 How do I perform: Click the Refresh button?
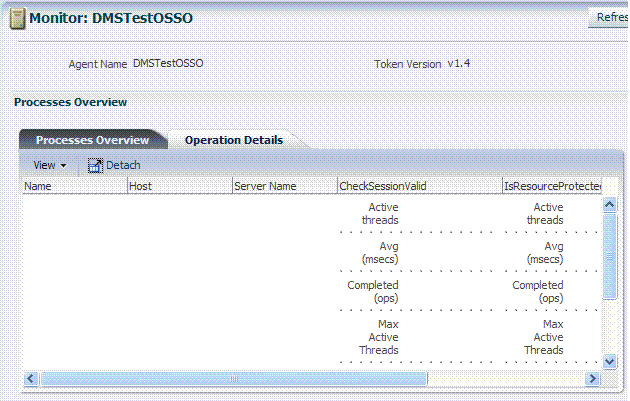610,17
